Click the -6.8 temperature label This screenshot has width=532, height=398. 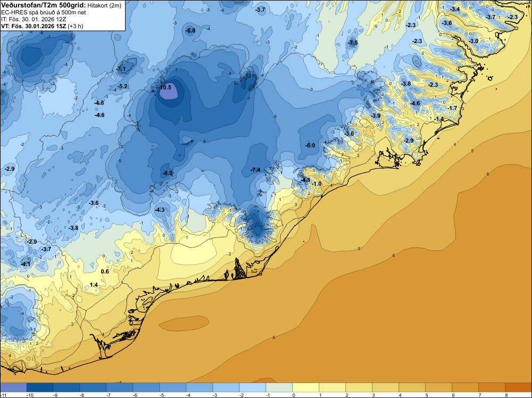pyautogui.click(x=190, y=30)
